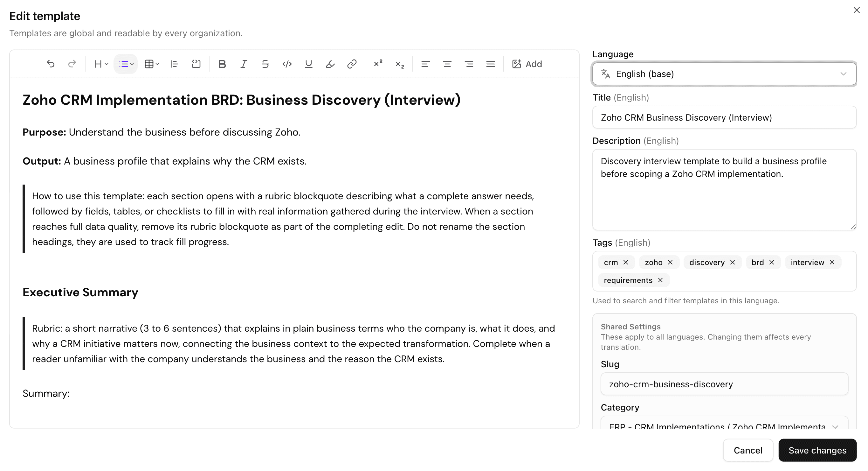Place cursor on the Summary: line
Screen dimensions: 868x471
point(46,393)
